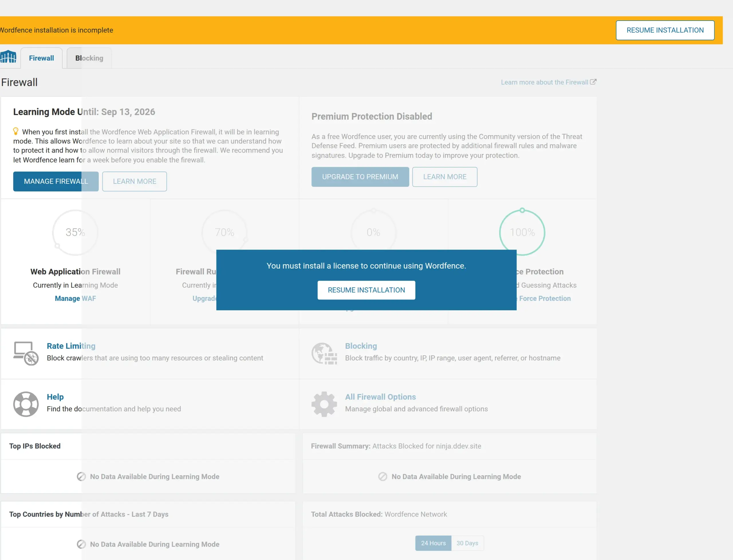This screenshot has height=560, width=733.
Task: Open the Rate Limiting monitor icon
Action: [26, 353]
